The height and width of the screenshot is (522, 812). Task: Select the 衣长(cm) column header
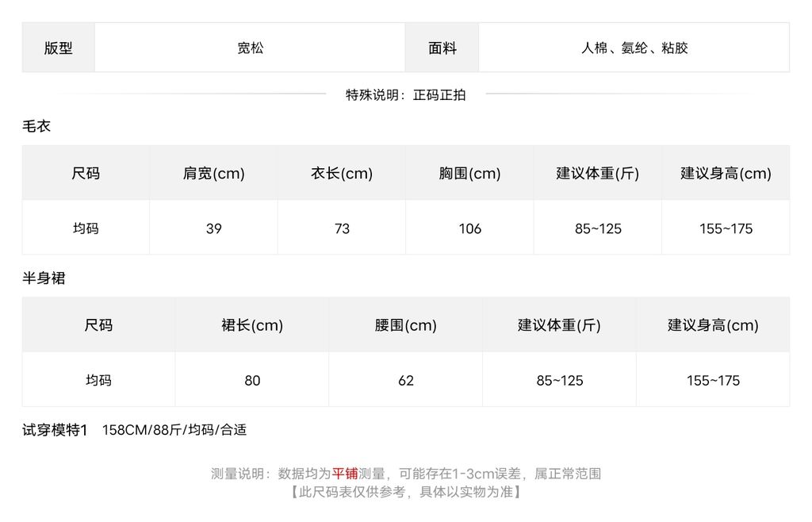pos(342,173)
